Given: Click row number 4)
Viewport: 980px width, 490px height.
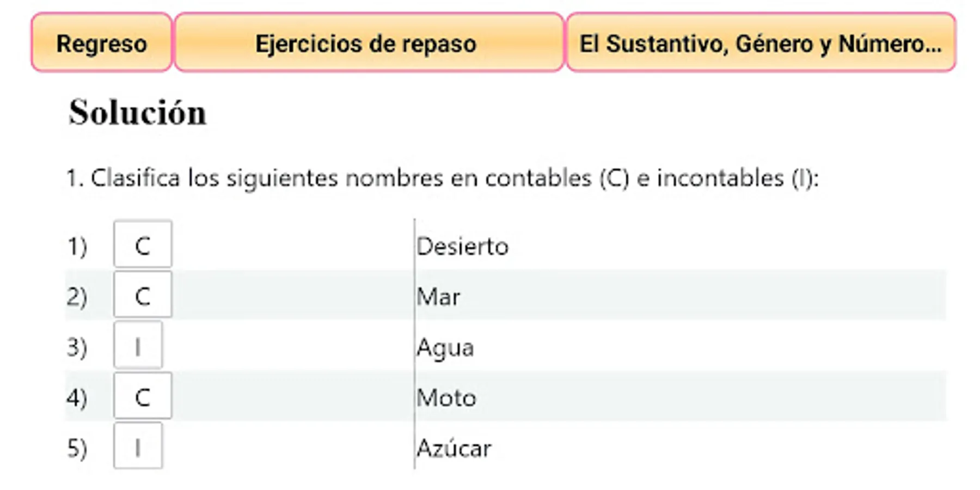Looking at the screenshot, I should 77,398.
